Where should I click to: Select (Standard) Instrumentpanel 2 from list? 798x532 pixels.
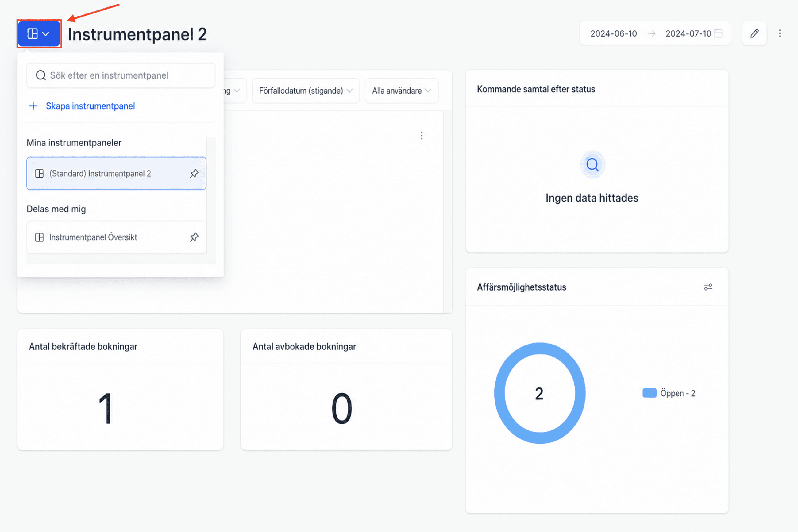pyautogui.click(x=116, y=173)
